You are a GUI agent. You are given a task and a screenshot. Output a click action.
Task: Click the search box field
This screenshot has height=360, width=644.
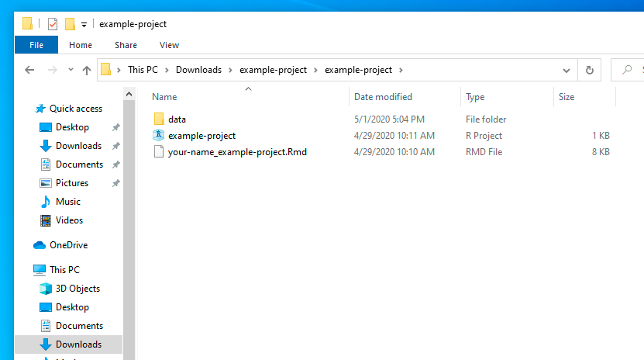click(x=633, y=70)
